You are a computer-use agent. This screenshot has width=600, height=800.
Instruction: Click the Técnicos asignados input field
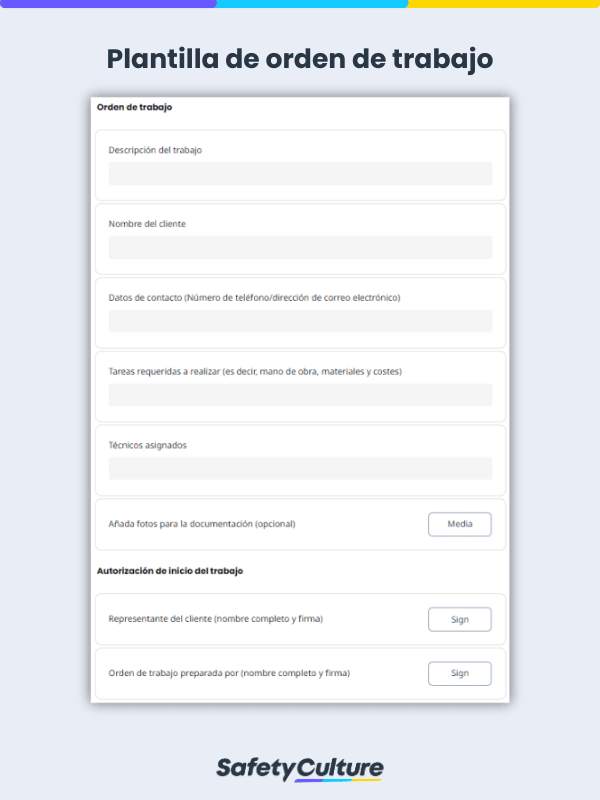click(x=300, y=467)
